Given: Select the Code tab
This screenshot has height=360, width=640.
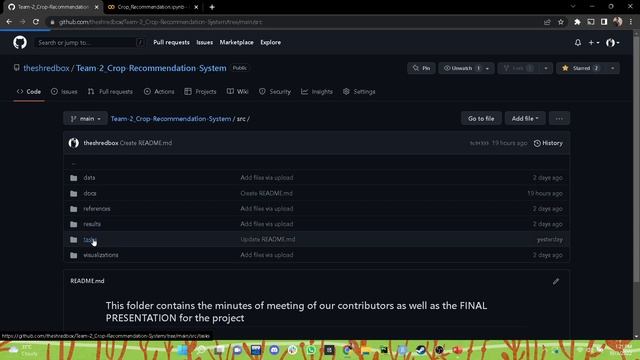Looking at the screenshot, I should click(29, 91).
